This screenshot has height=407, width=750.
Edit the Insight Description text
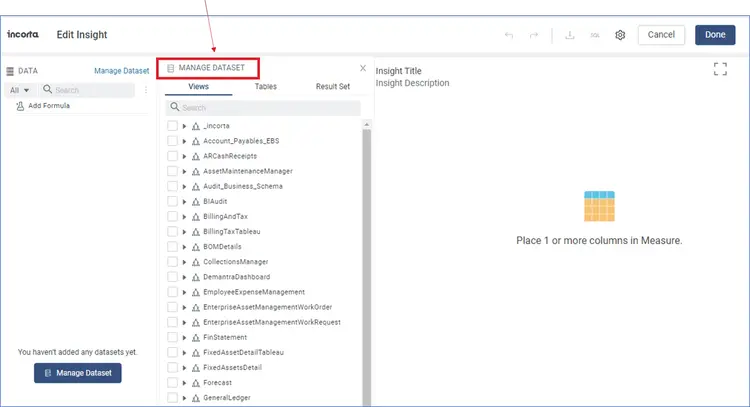coord(412,83)
